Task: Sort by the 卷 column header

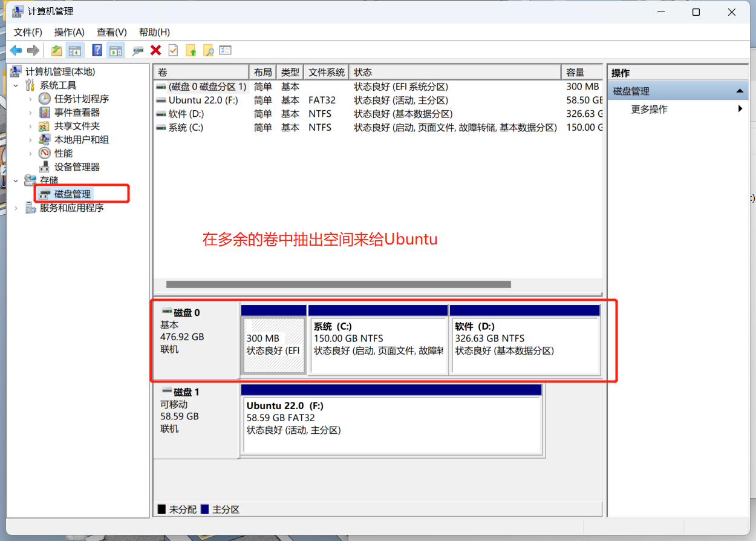Action: pyautogui.click(x=201, y=72)
